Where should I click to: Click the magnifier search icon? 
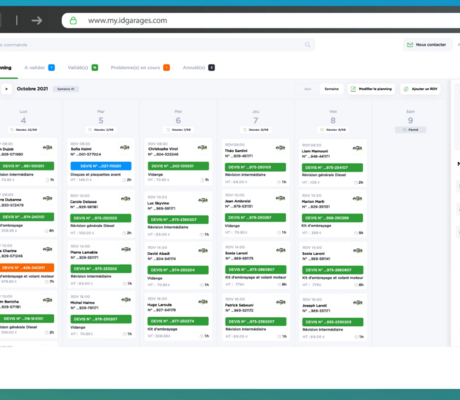click(x=307, y=45)
